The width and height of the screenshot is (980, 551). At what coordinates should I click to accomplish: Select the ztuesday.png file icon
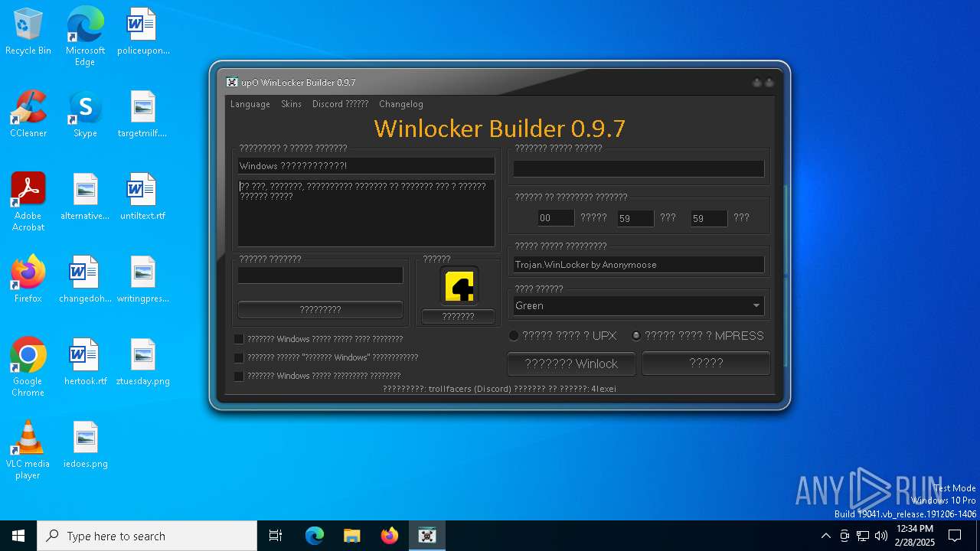click(x=143, y=362)
